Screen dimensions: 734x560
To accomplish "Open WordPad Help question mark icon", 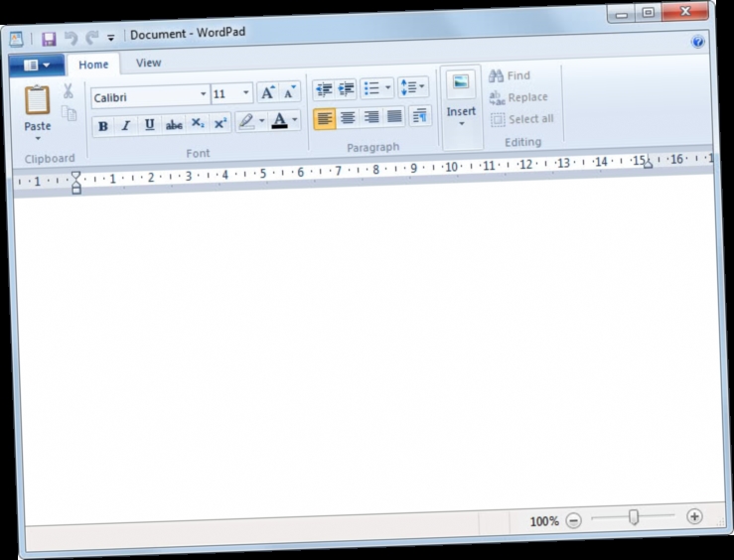I will pyautogui.click(x=697, y=42).
